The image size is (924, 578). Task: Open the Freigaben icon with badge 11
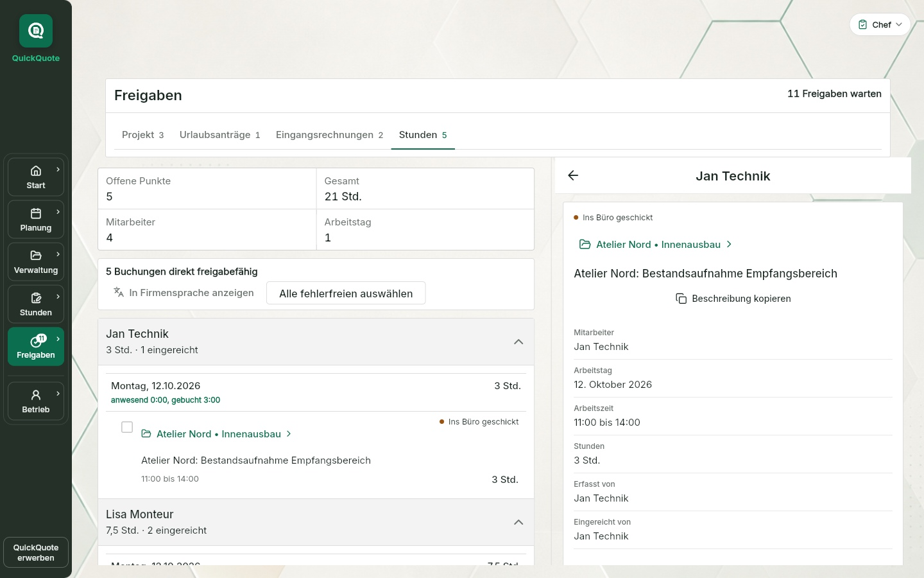point(38,340)
